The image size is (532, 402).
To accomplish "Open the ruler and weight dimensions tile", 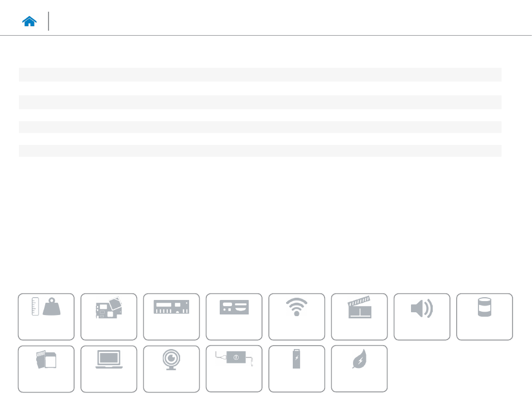I will (46, 317).
